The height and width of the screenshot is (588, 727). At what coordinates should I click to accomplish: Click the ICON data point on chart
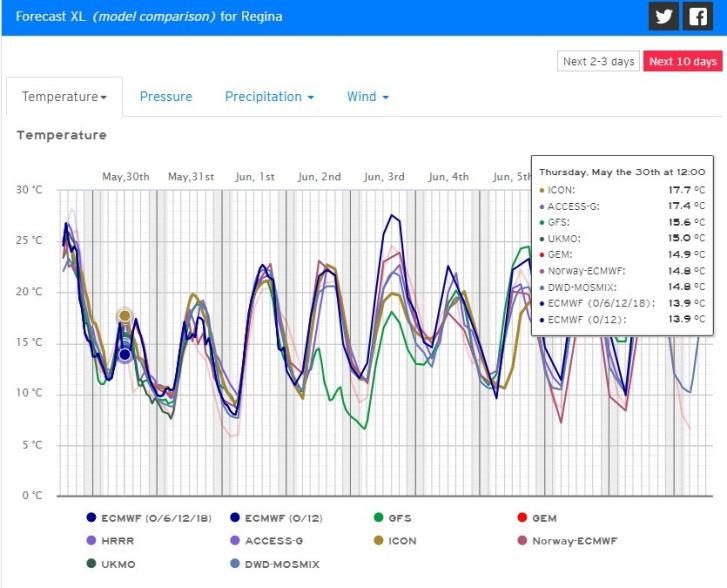(x=125, y=316)
